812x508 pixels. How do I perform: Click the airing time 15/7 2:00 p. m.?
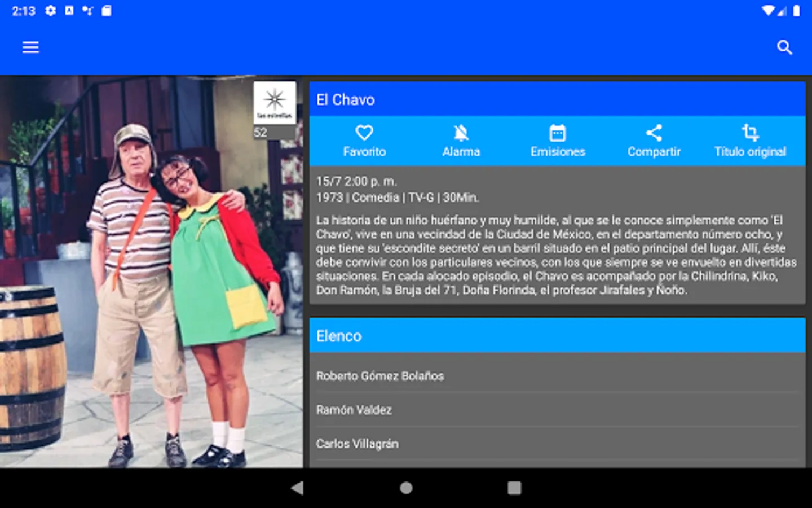[356, 182]
